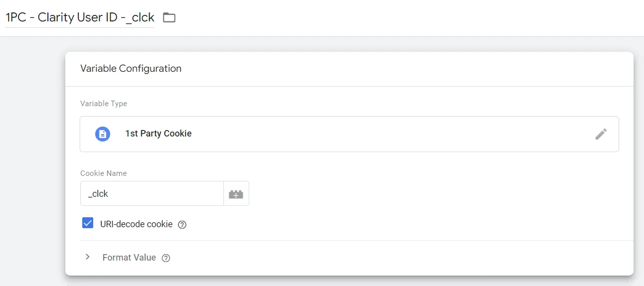Image resolution: width=644 pixels, height=286 pixels.
Task: Show help for URI-decode cookie
Action: pyautogui.click(x=182, y=225)
